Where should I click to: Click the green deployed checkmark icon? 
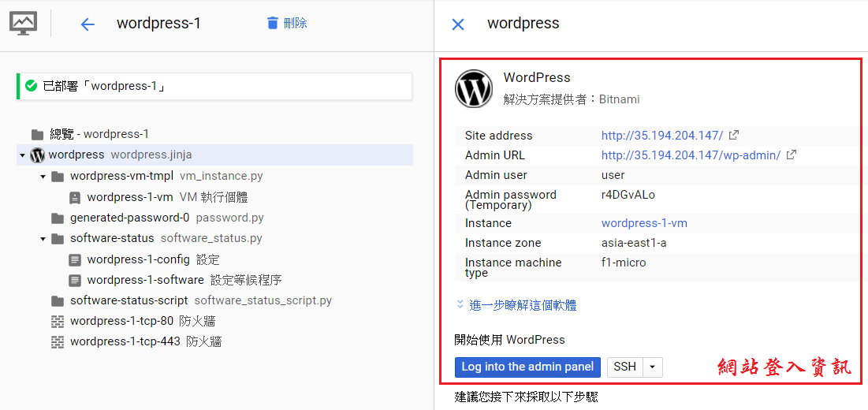tap(31, 86)
